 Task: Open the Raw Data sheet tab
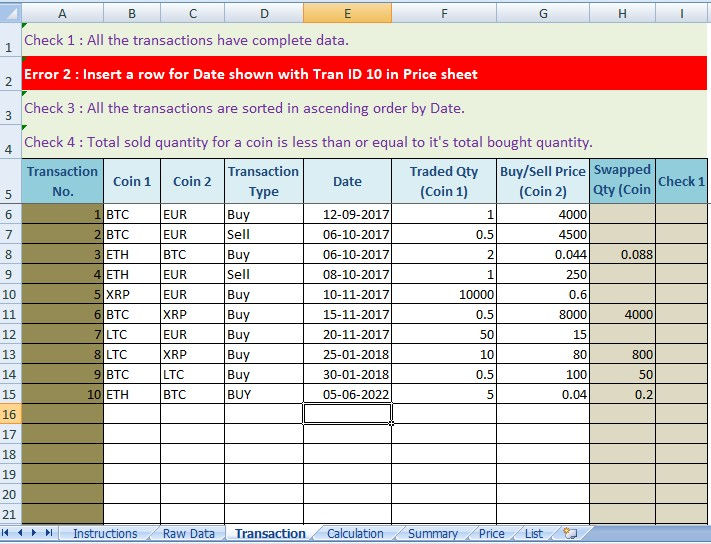tap(188, 534)
